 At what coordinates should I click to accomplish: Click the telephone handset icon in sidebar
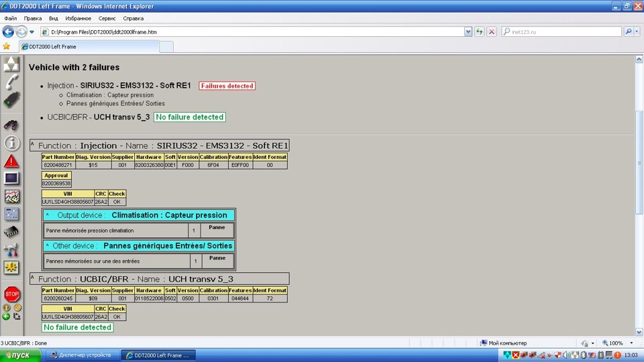tap(11, 82)
